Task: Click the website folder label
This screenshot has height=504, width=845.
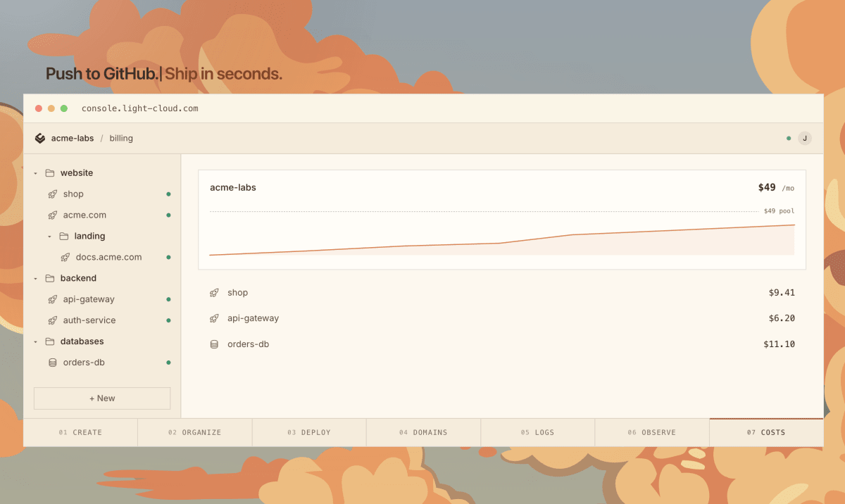Action: 77,173
